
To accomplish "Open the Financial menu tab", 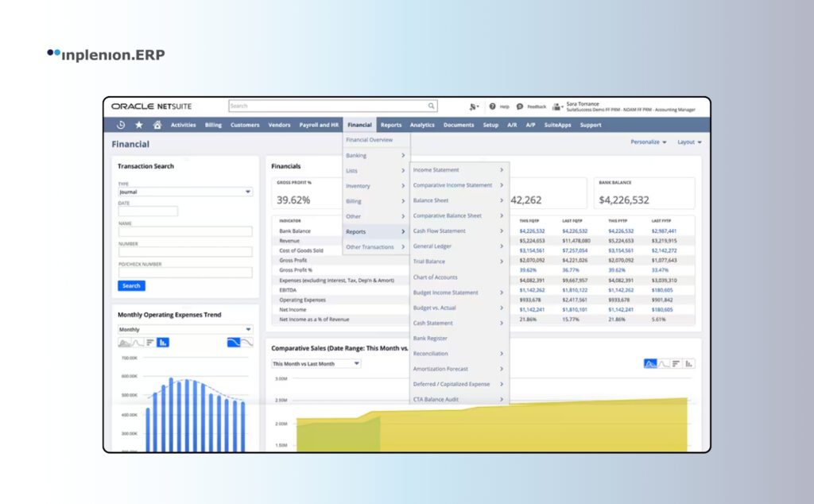I will [360, 125].
